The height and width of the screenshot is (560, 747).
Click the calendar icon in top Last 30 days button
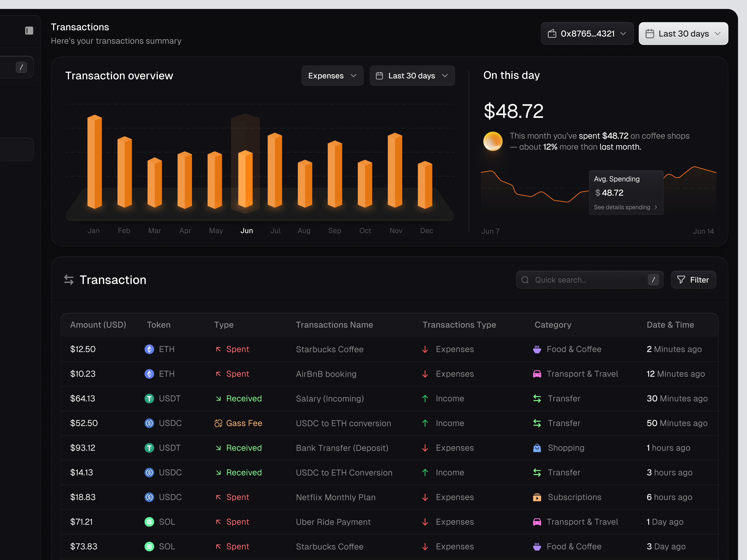(x=650, y=34)
